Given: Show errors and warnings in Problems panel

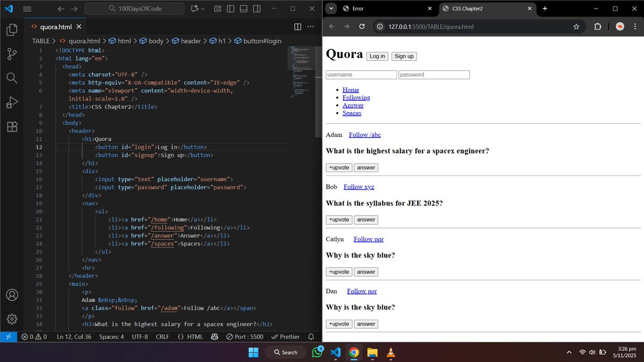Looking at the screenshot, I should pyautogui.click(x=34, y=337).
